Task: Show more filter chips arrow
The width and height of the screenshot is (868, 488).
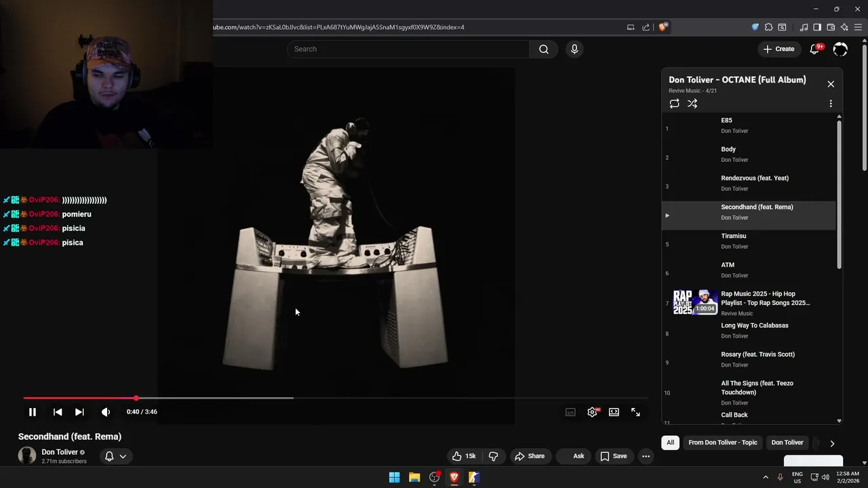Action: tap(832, 443)
